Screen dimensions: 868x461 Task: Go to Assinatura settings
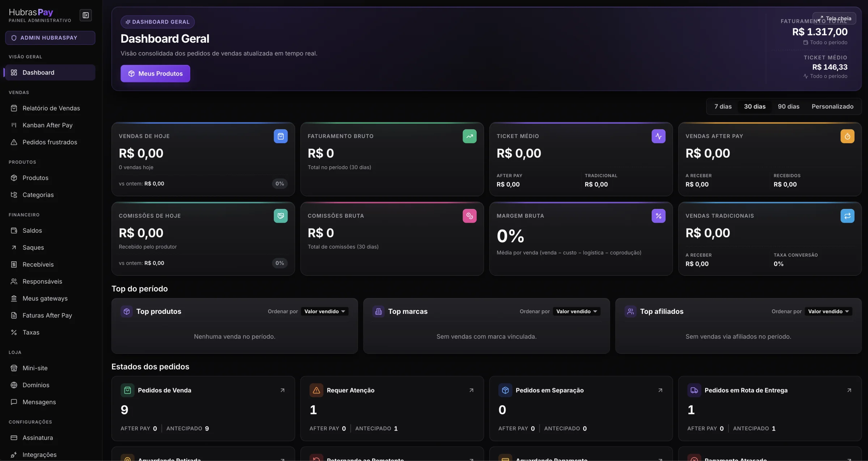[50, 437]
